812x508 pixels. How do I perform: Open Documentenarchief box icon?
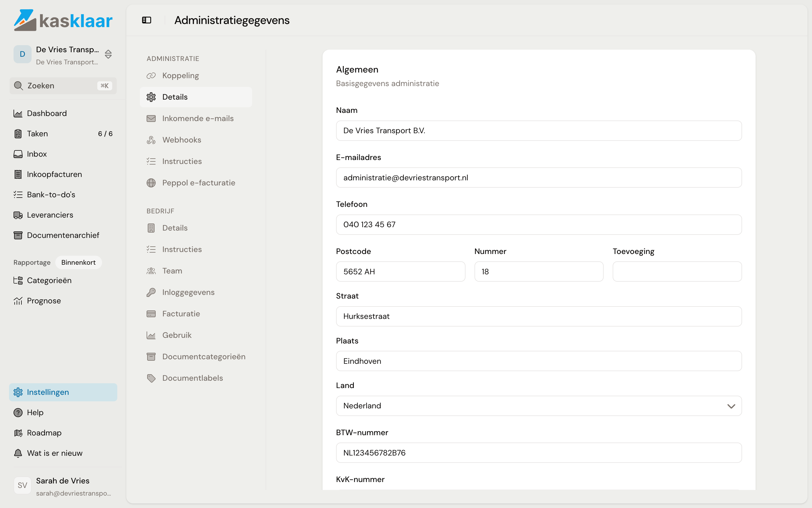point(18,235)
